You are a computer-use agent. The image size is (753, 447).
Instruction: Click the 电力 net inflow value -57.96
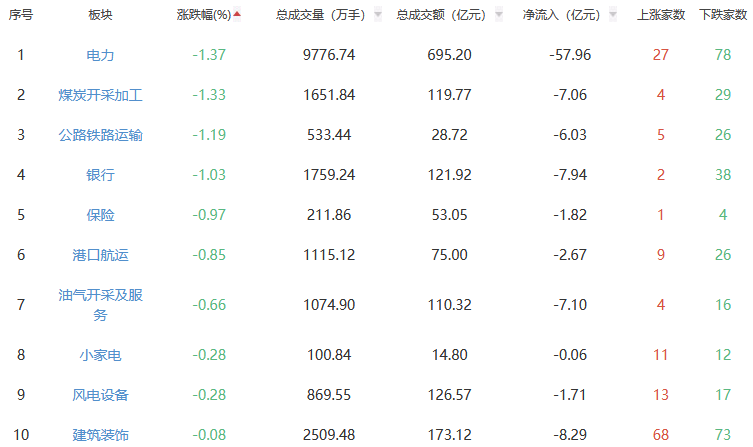coord(571,54)
